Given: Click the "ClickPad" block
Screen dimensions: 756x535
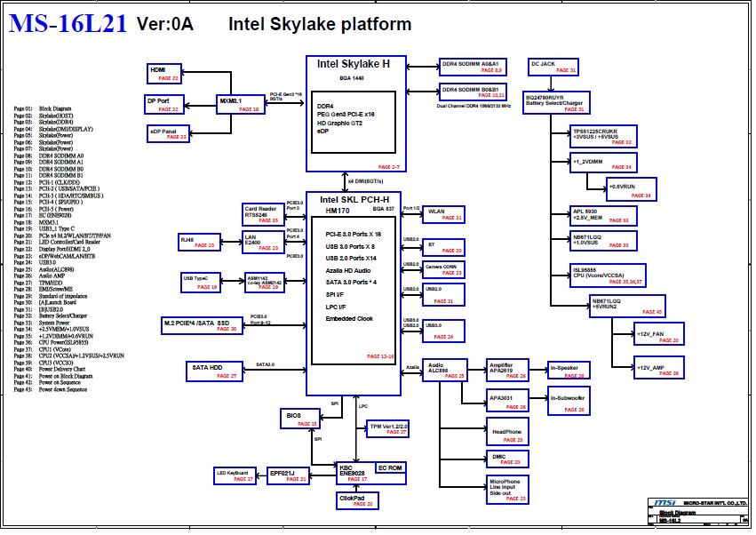Looking at the screenshot, I should [x=357, y=500].
